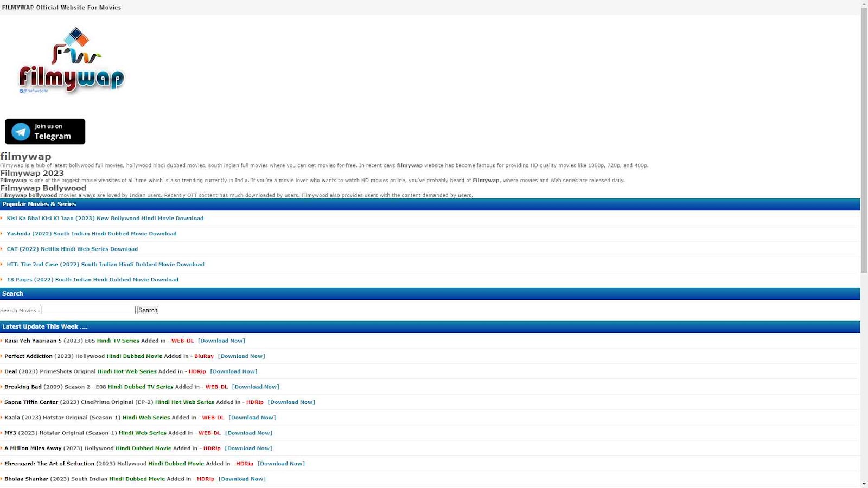Download Now for Perfect Addiction
Image resolution: width=868 pixels, height=488 pixels.
tap(241, 356)
